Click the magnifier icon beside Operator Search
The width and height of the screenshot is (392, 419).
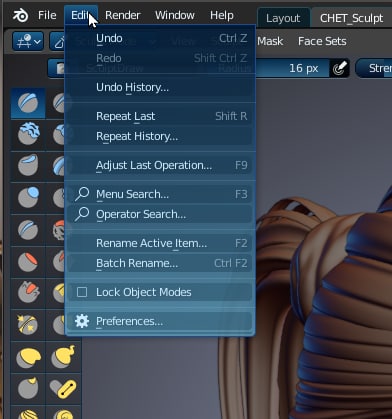point(82,214)
